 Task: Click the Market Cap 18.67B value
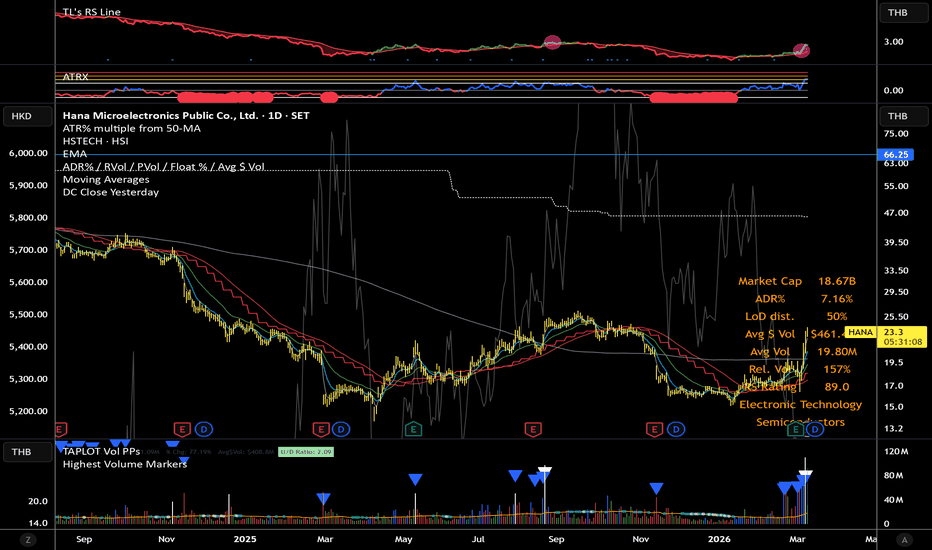tap(836, 281)
